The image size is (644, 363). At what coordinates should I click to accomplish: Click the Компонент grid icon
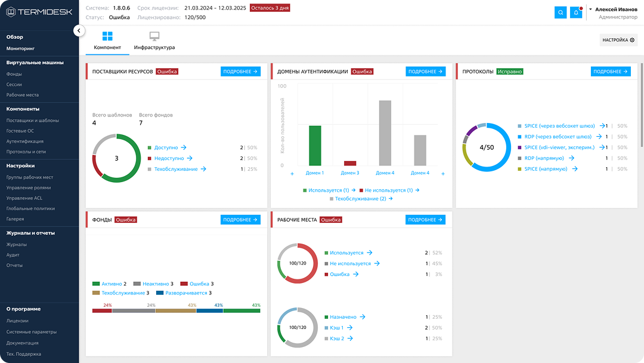pos(107,36)
